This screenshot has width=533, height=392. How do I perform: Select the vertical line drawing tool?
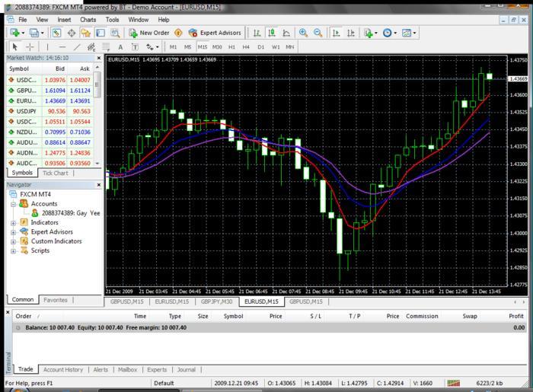(x=47, y=47)
